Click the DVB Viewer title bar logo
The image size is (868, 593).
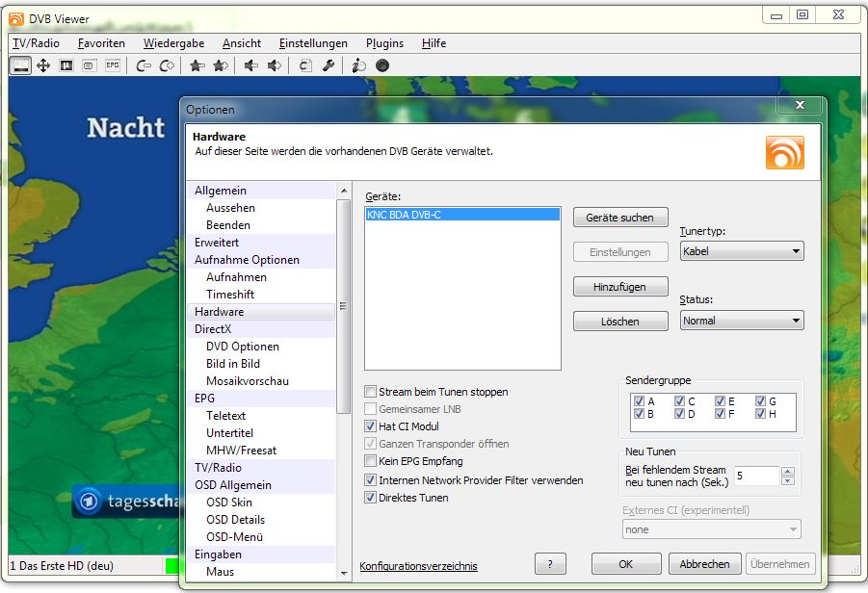coord(16,19)
